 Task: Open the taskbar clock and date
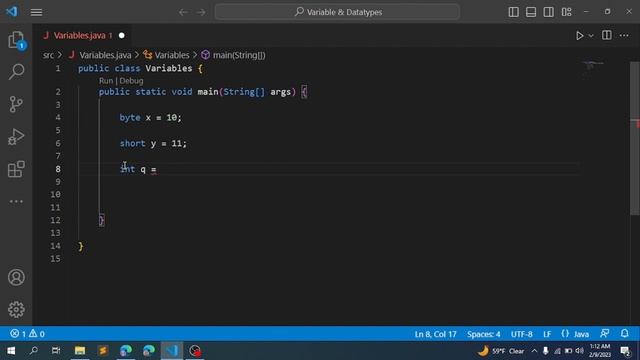[x=600, y=351]
